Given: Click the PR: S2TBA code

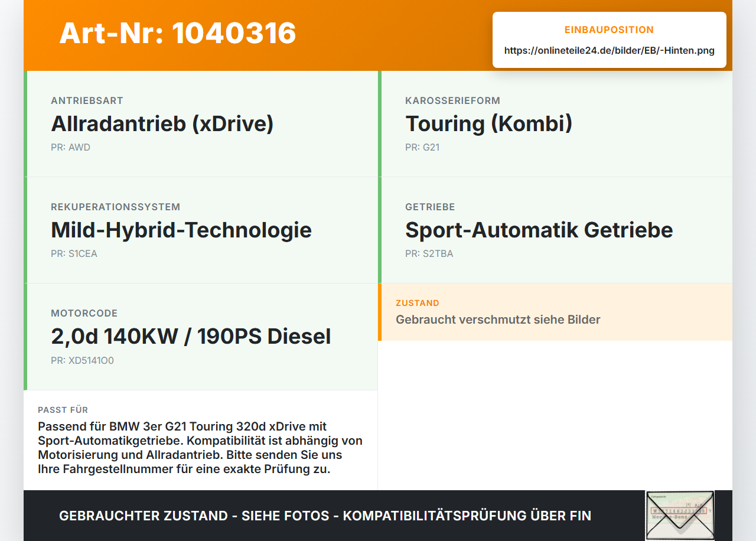Looking at the screenshot, I should coord(429,253).
